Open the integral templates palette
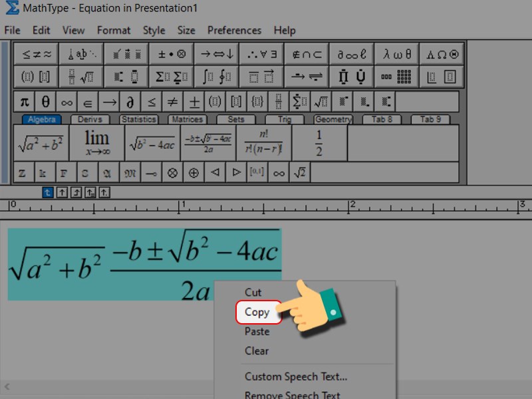The height and width of the screenshot is (399, 532). coord(216,76)
